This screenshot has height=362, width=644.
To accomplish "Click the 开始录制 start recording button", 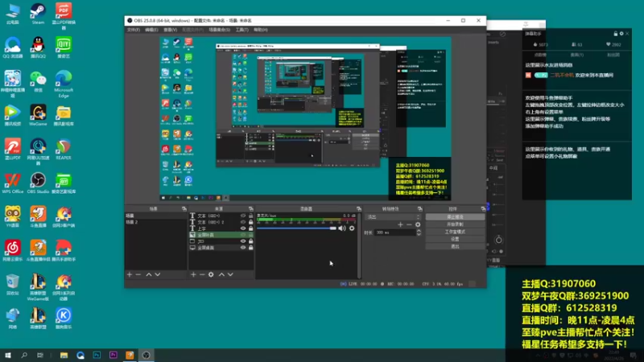I will coord(455,224).
